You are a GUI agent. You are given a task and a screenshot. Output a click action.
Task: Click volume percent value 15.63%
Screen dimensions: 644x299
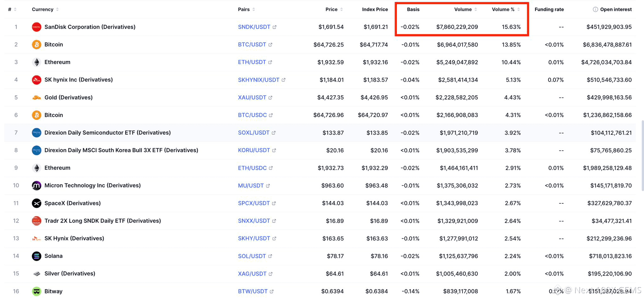pyautogui.click(x=511, y=27)
